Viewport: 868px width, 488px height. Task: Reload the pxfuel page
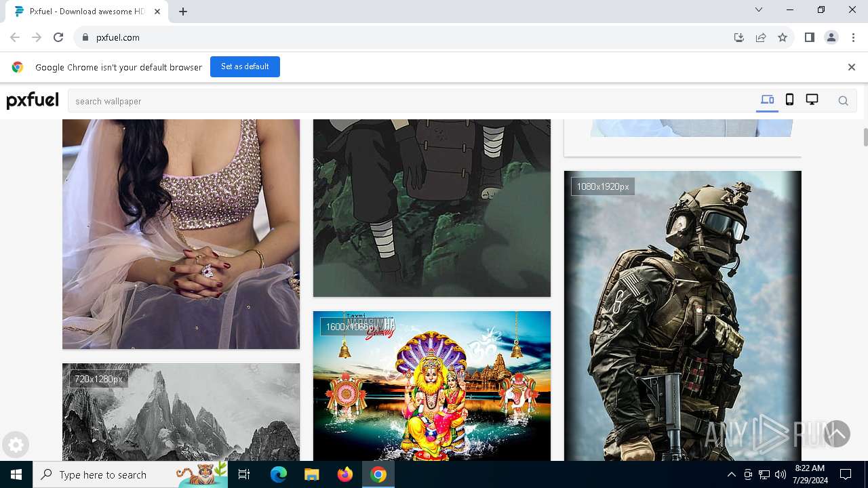click(x=58, y=37)
